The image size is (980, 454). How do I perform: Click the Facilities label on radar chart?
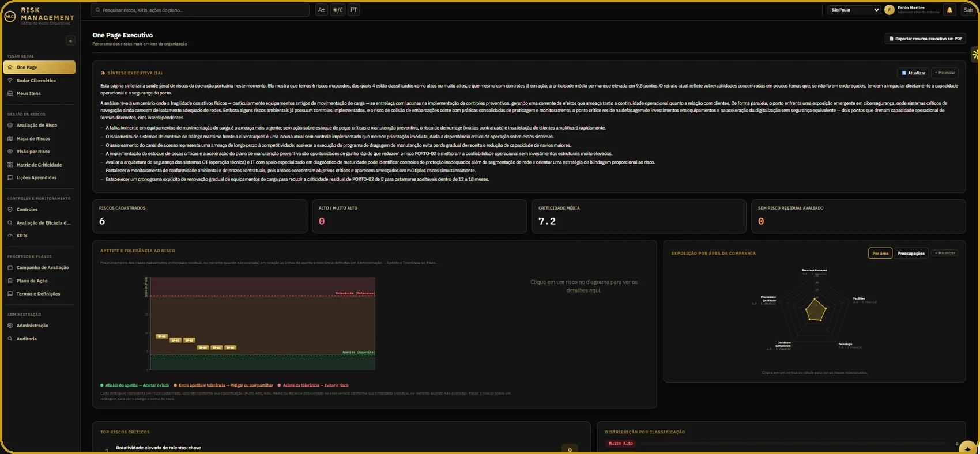[x=859, y=298]
